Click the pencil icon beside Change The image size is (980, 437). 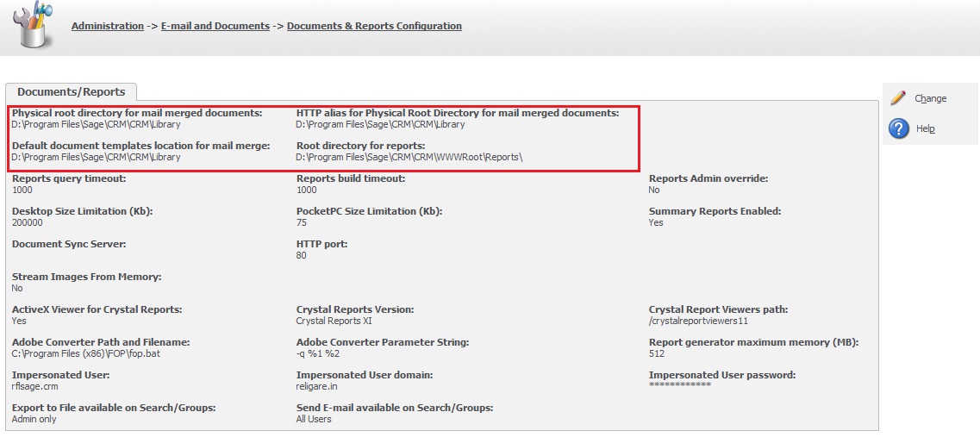tap(898, 98)
